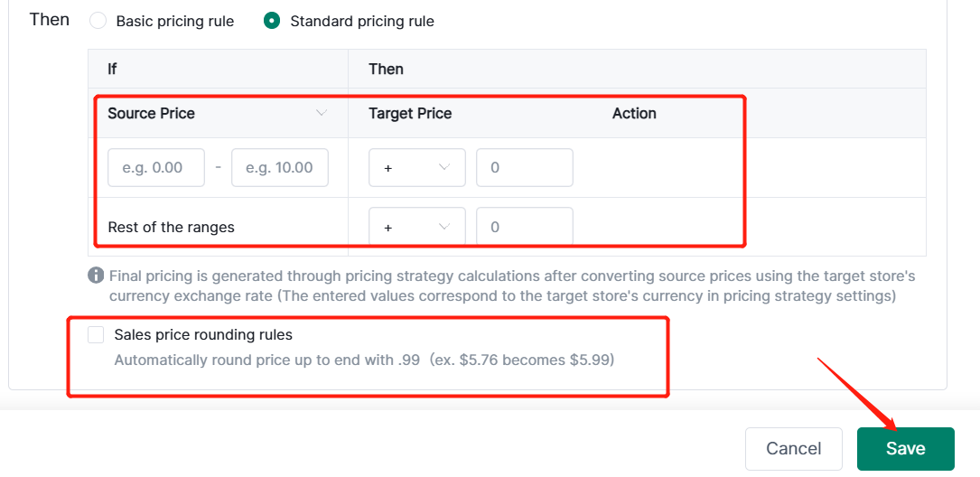Click the Then column header in the table
The height and width of the screenshot is (477, 980).
pos(386,70)
